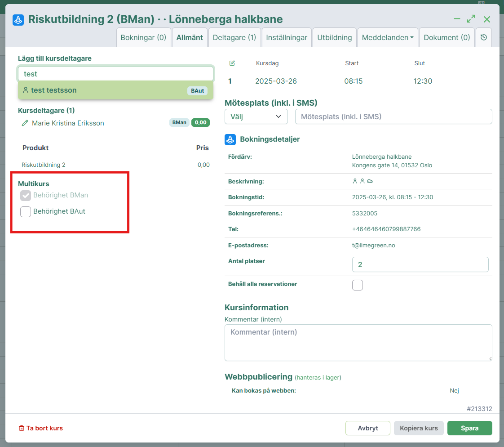Image resolution: width=504 pixels, height=447 pixels.
Task: Click the course ID #213312
Action: tap(479, 409)
